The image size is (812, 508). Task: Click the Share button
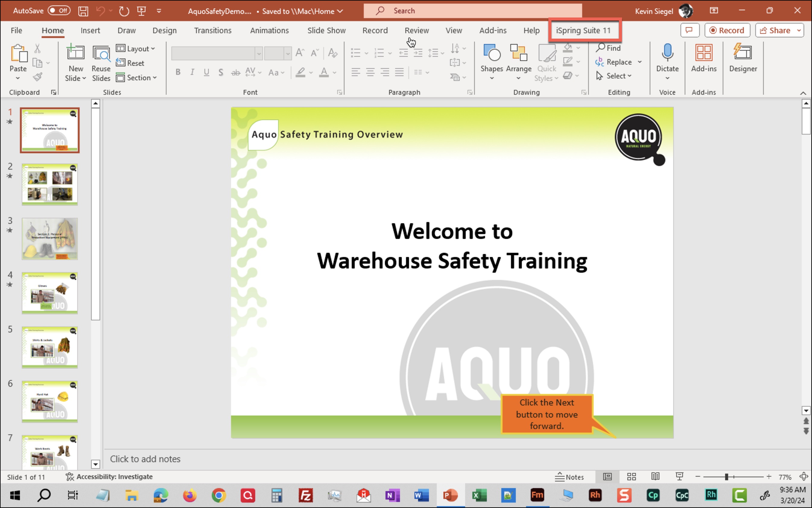tap(776, 30)
